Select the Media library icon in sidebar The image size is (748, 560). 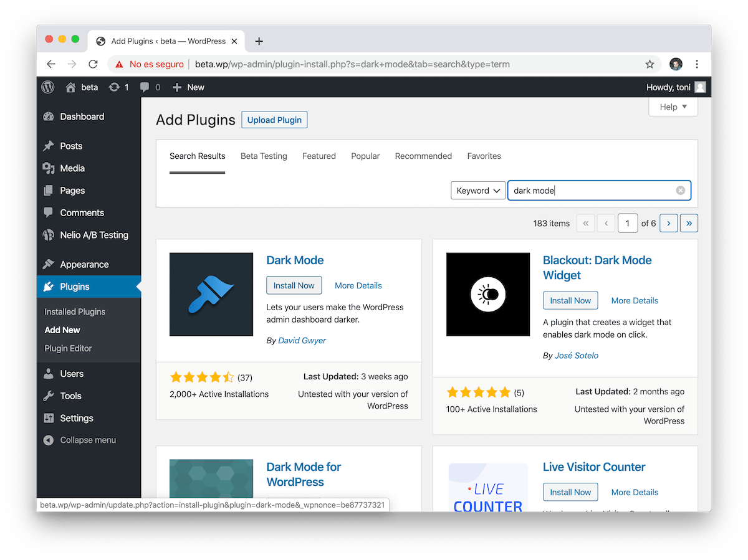pyautogui.click(x=49, y=168)
